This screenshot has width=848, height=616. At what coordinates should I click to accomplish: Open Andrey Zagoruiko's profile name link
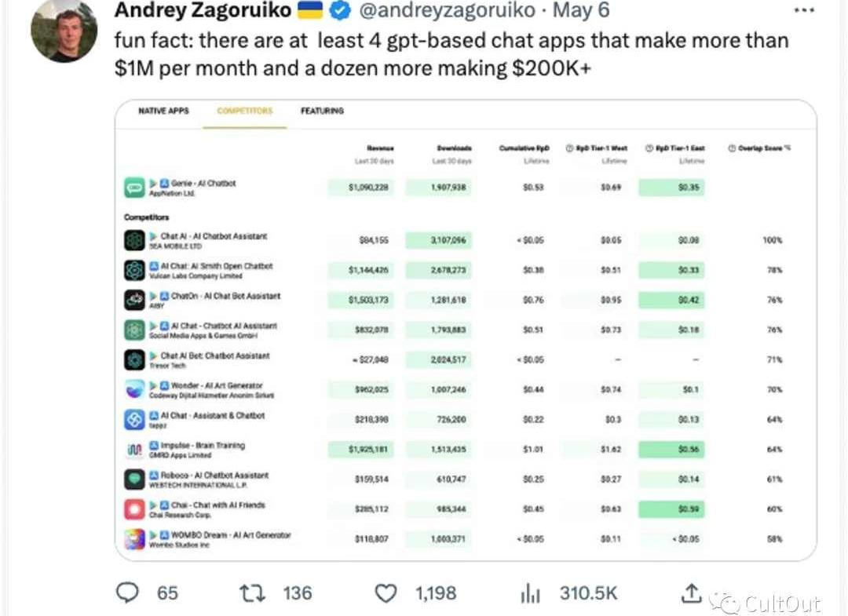(x=203, y=11)
